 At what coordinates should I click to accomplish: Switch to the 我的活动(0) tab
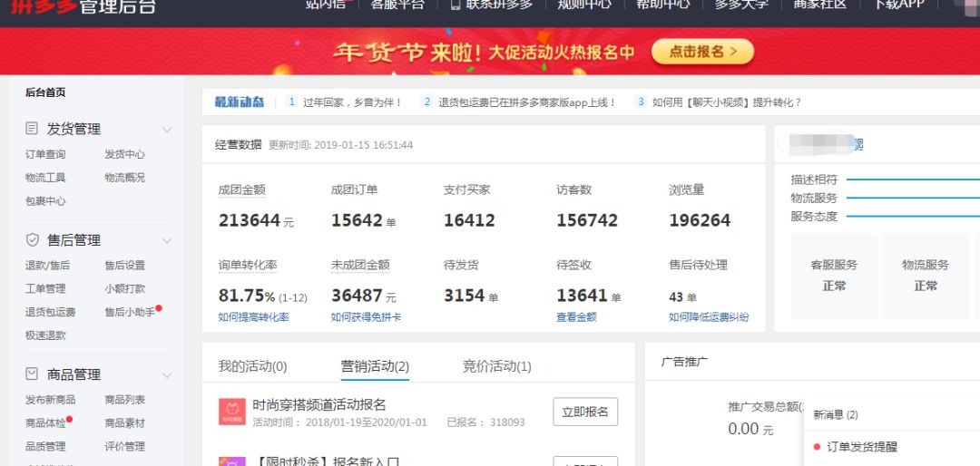coord(252,366)
